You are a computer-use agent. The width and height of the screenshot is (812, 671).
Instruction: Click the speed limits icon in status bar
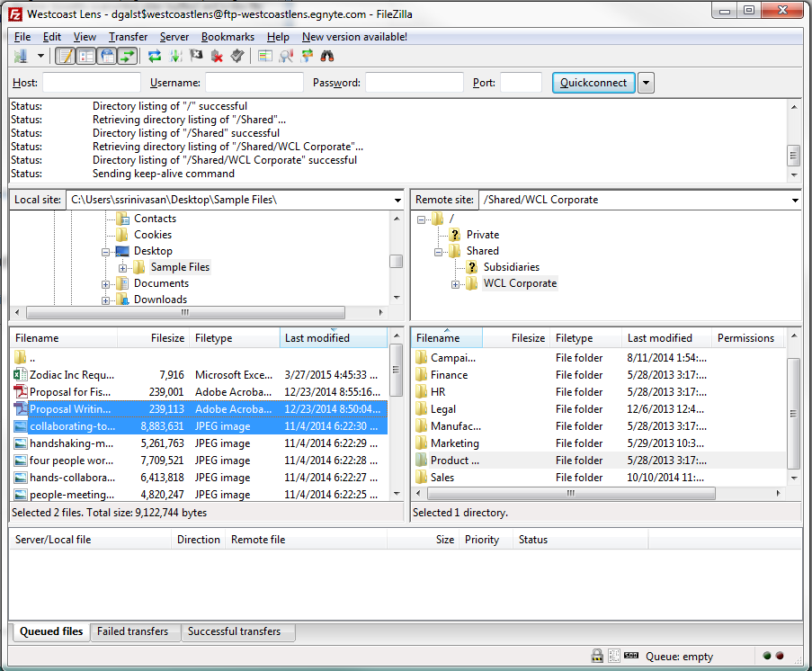(631, 656)
